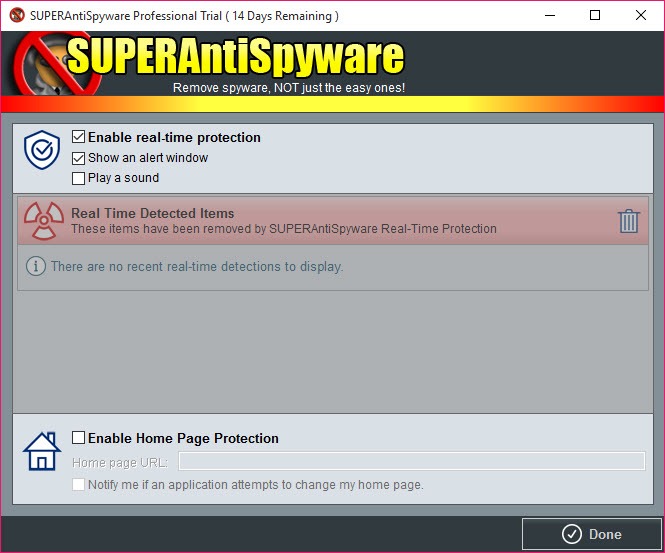Click the Home page URL input field
This screenshot has height=553, width=665.
[x=412, y=461]
